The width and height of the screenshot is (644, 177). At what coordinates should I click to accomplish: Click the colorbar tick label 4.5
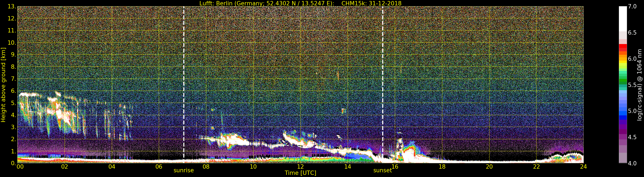pyautogui.click(x=632, y=137)
